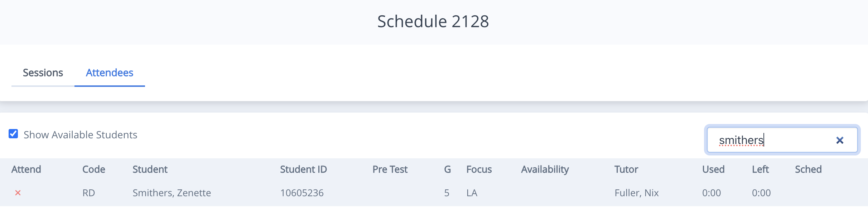Click the Attend column header
The width and height of the screenshot is (868, 218).
point(26,169)
